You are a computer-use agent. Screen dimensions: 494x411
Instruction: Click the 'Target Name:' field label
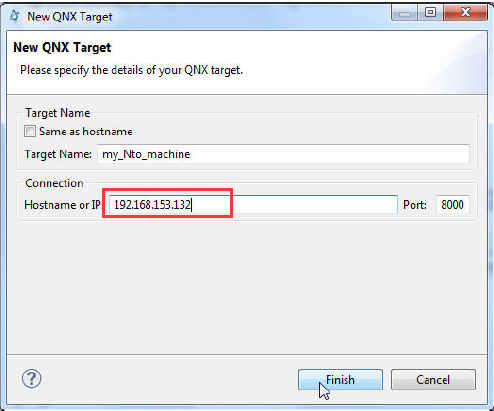[x=58, y=154]
